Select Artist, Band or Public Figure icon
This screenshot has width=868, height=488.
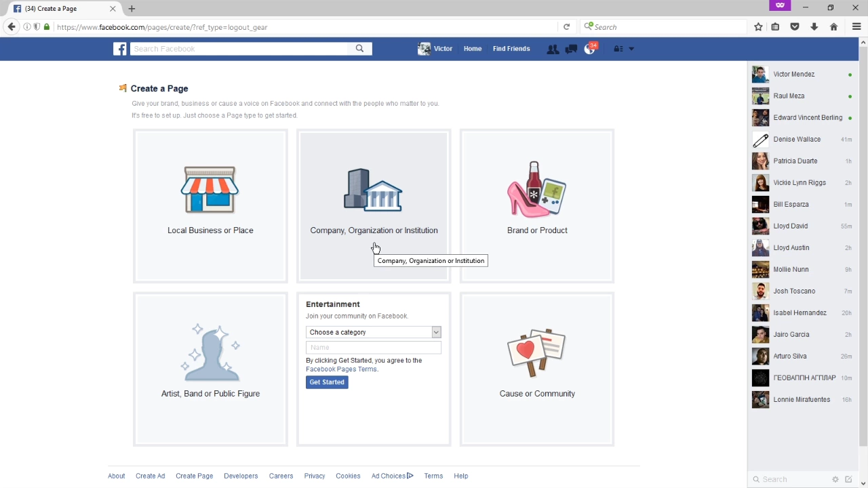(x=210, y=352)
